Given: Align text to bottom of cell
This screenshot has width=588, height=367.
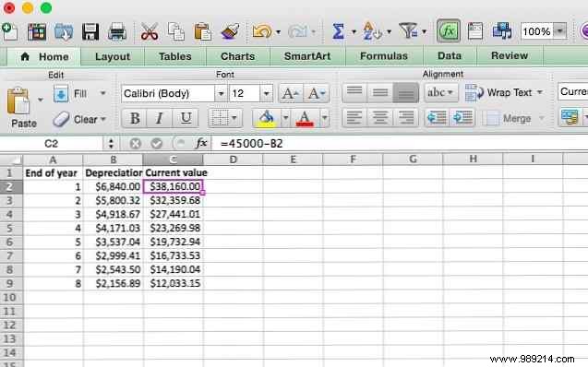Looking at the screenshot, I should click(405, 92).
